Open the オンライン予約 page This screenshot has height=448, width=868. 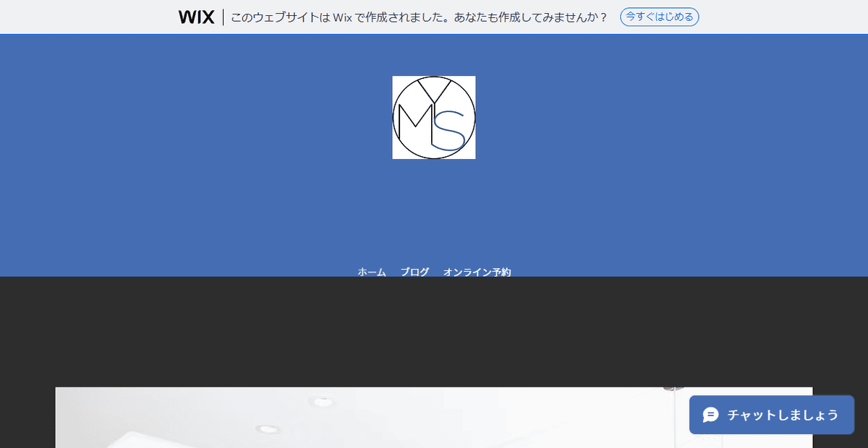(x=477, y=272)
